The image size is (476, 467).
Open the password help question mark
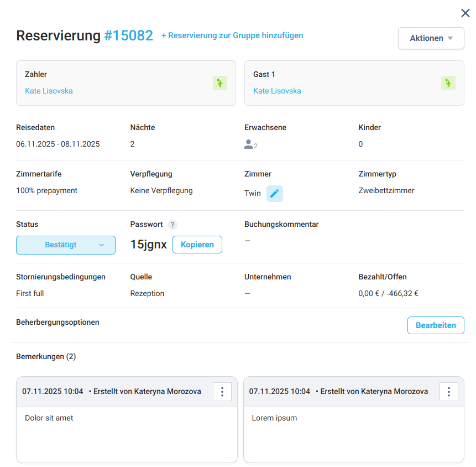pos(172,225)
